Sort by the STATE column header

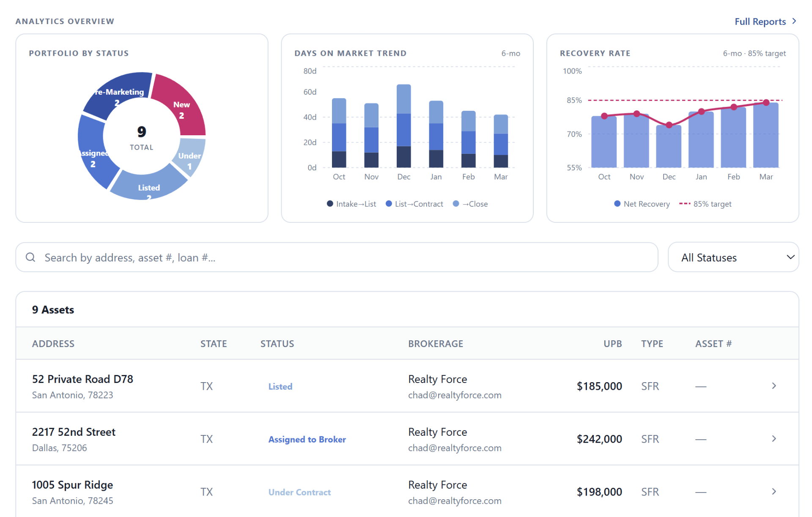click(214, 343)
